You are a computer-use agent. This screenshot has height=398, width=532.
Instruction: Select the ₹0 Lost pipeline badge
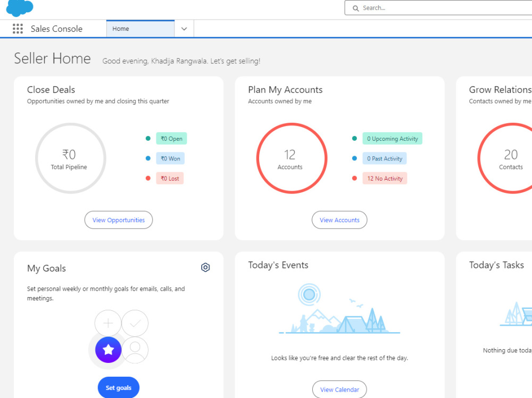coord(170,179)
